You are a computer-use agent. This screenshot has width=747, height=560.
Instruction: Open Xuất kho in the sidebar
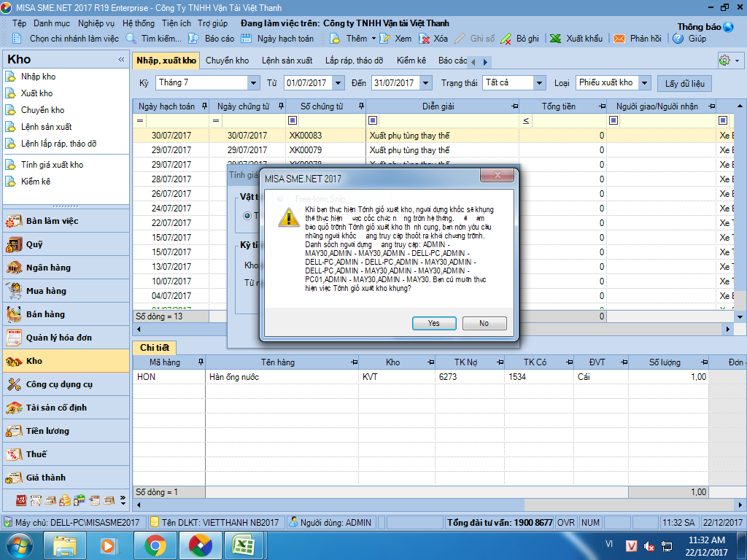click(36, 93)
